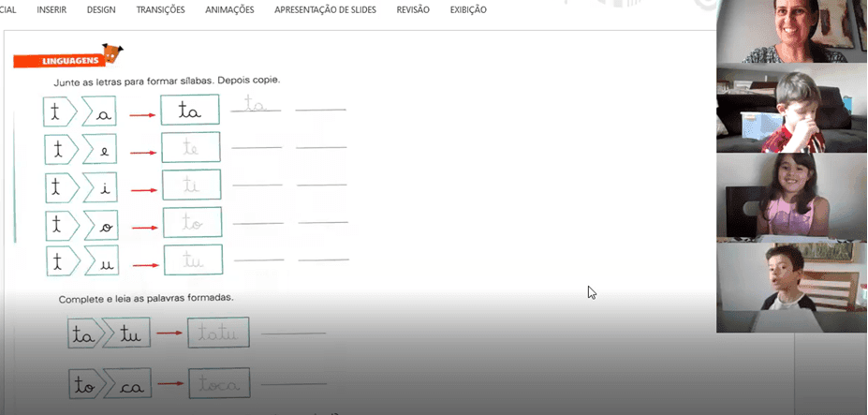868x415 pixels.
Task: Go to the REVISÃO tab
Action: pyautogui.click(x=413, y=9)
